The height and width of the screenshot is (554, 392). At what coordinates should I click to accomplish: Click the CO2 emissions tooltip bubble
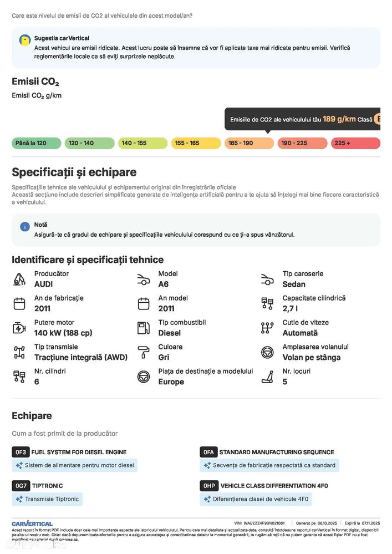(x=302, y=119)
